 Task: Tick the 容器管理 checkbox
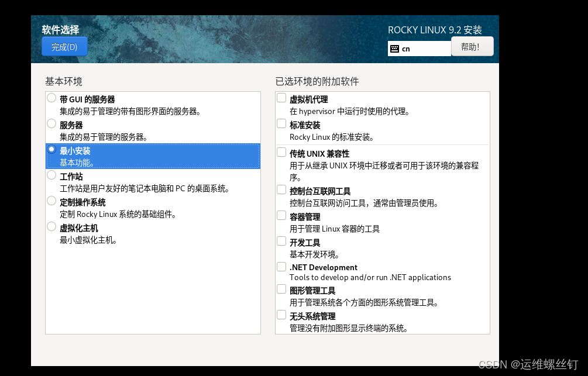(x=281, y=216)
